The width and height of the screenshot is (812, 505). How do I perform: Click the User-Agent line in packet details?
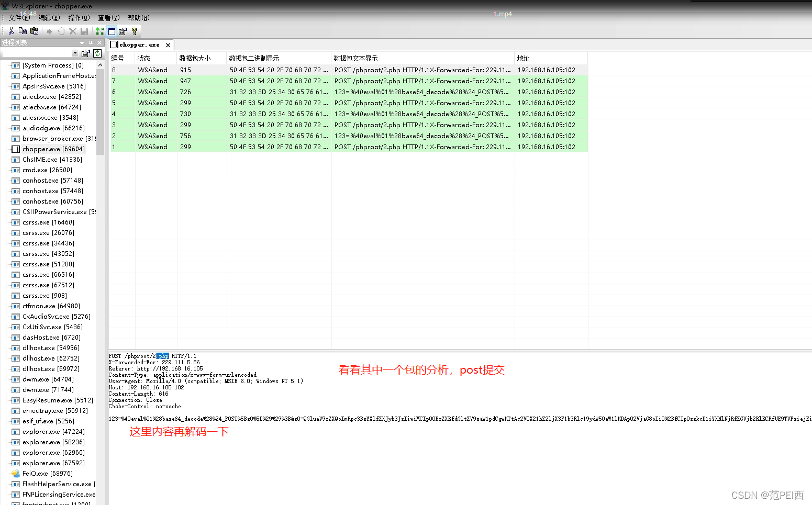click(206, 381)
